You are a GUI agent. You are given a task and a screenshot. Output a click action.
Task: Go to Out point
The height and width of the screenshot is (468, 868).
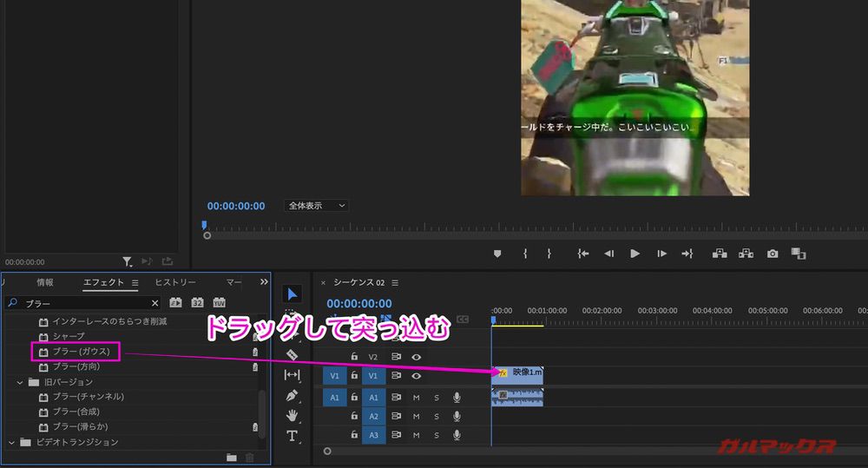coord(687,254)
